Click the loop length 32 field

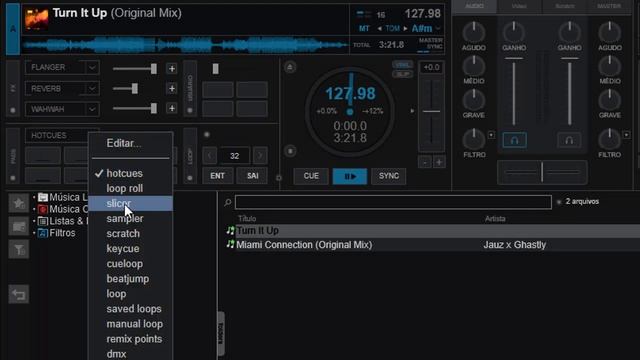[x=235, y=156]
